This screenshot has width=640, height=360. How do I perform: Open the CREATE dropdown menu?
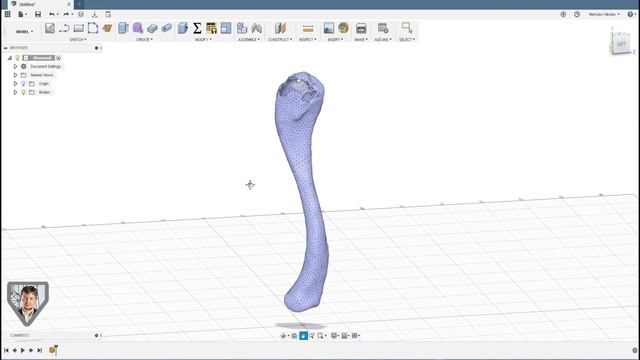[144, 40]
